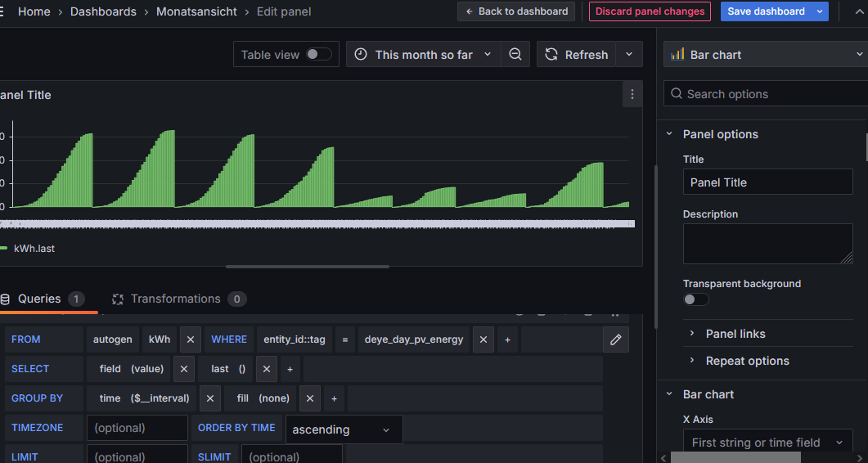
Task: Click the zoom out time range icon
Action: pyautogui.click(x=515, y=55)
